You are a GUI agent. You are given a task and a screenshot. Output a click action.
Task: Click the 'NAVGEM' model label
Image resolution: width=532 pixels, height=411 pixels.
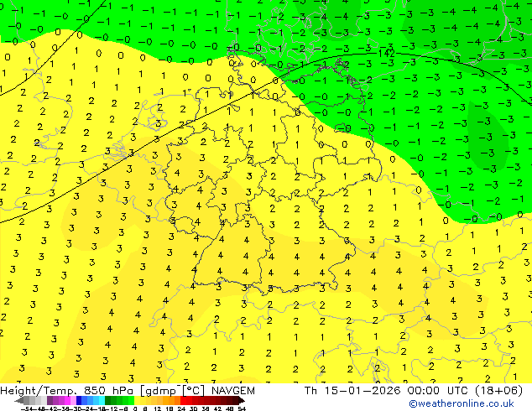(233, 391)
